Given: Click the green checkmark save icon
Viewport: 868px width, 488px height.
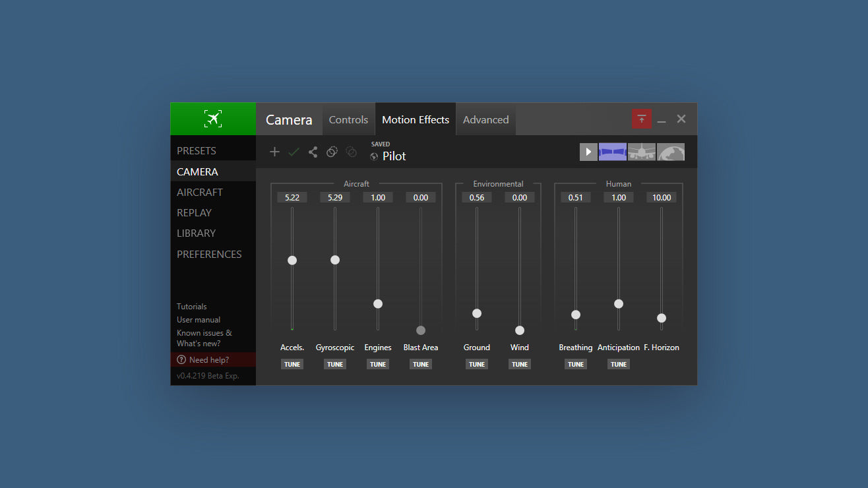Looking at the screenshot, I should pos(294,152).
